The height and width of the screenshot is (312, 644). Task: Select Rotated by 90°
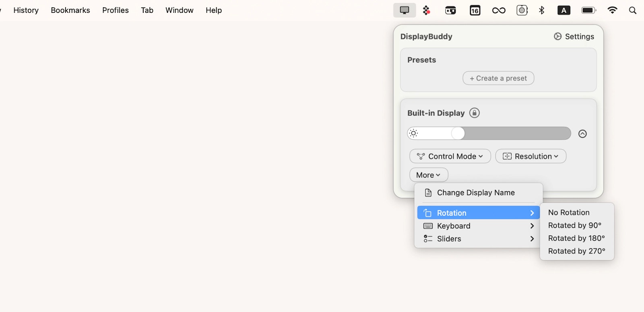coord(575,225)
